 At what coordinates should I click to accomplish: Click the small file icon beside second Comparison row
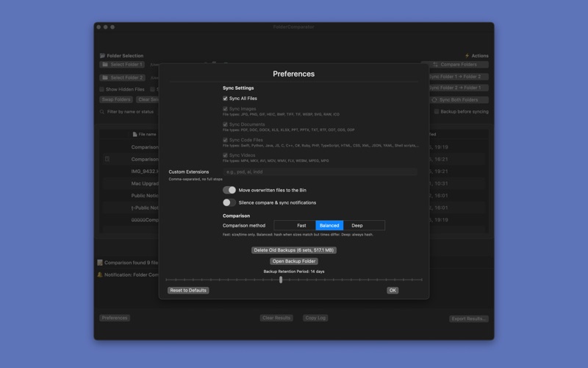(x=107, y=159)
